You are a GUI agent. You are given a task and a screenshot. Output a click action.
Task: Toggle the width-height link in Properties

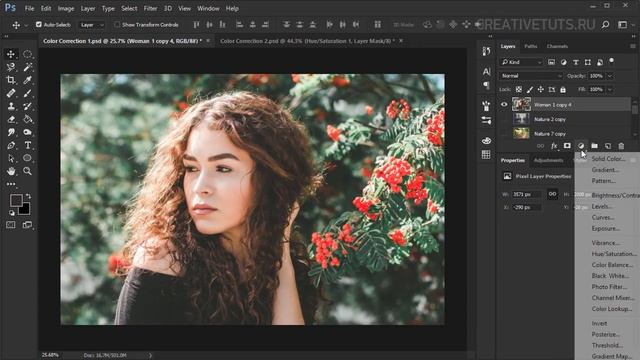(x=552, y=194)
